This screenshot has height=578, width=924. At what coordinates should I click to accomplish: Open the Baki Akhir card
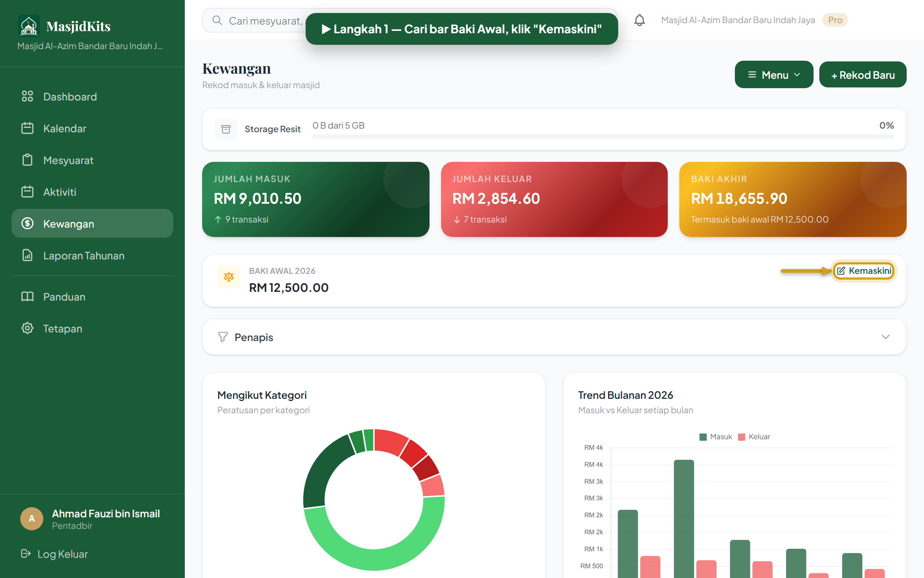[x=793, y=199]
